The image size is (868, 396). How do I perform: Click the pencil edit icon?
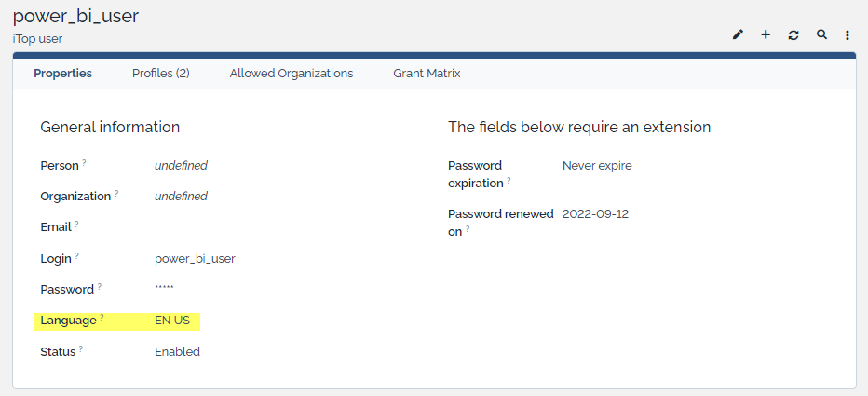(738, 34)
